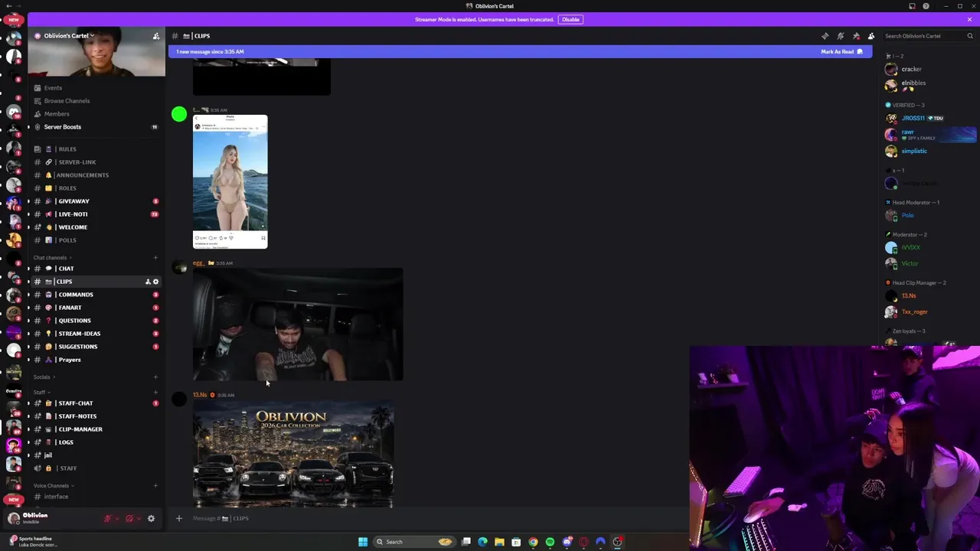Toggle the headphone deafen button
980x551 pixels.
pyautogui.click(x=129, y=519)
